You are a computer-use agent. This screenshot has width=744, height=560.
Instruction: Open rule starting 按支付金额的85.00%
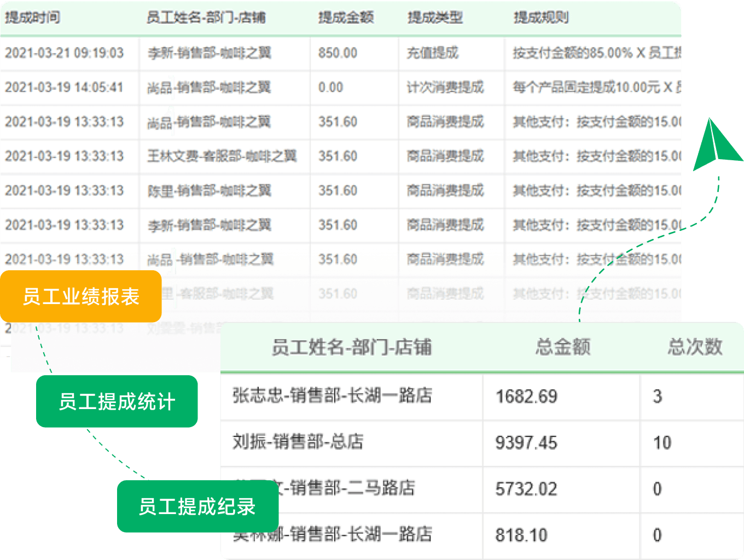click(597, 53)
